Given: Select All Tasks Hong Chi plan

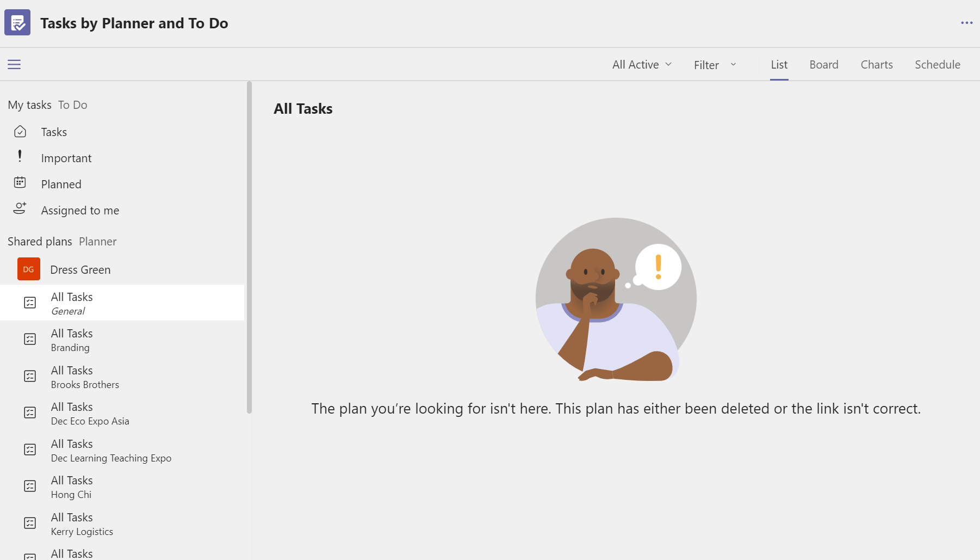Looking at the screenshot, I should click(122, 487).
